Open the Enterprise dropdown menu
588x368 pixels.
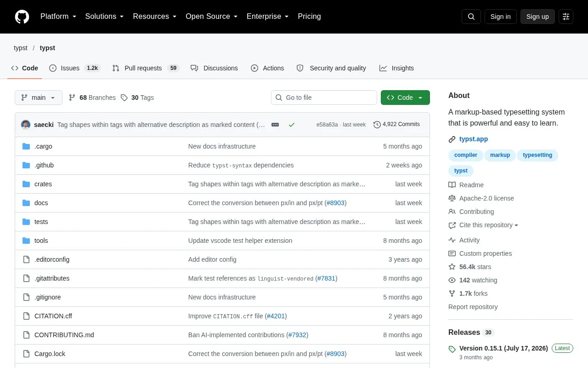point(268,17)
